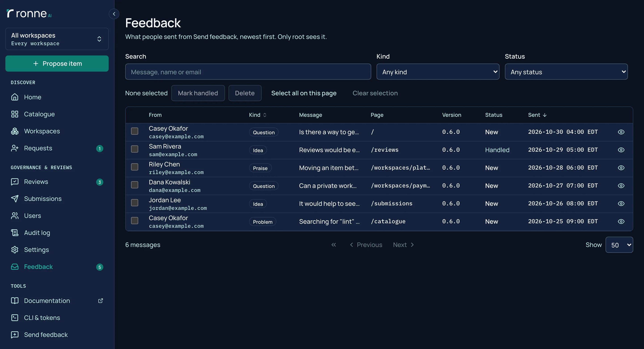The height and width of the screenshot is (349, 644).
Task: Click the Submissions paper-plane icon
Action: (15, 199)
